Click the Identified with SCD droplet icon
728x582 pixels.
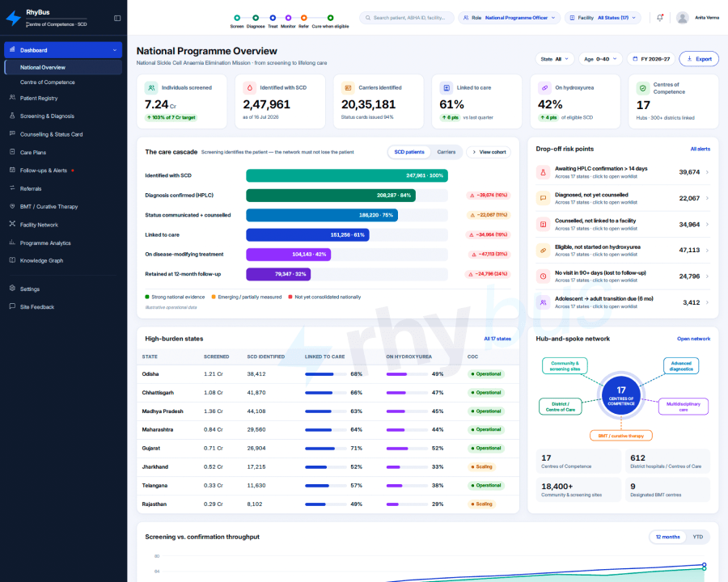pos(249,88)
